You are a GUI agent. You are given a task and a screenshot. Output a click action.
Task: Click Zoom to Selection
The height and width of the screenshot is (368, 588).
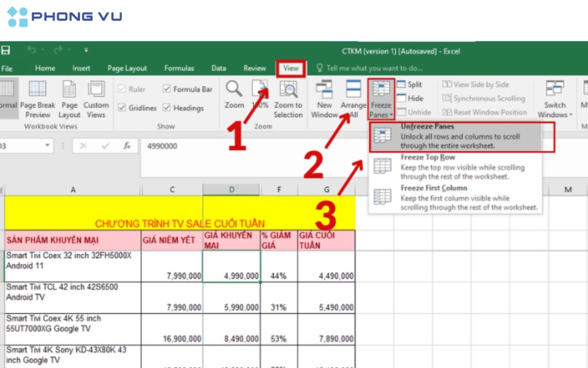(x=288, y=99)
